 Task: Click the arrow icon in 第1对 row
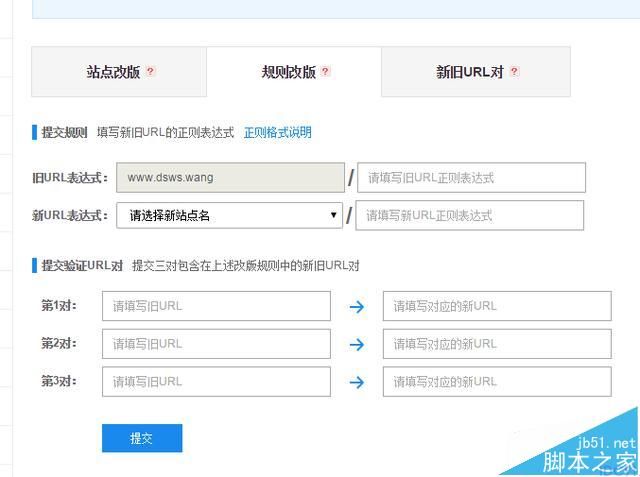coord(357,306)
